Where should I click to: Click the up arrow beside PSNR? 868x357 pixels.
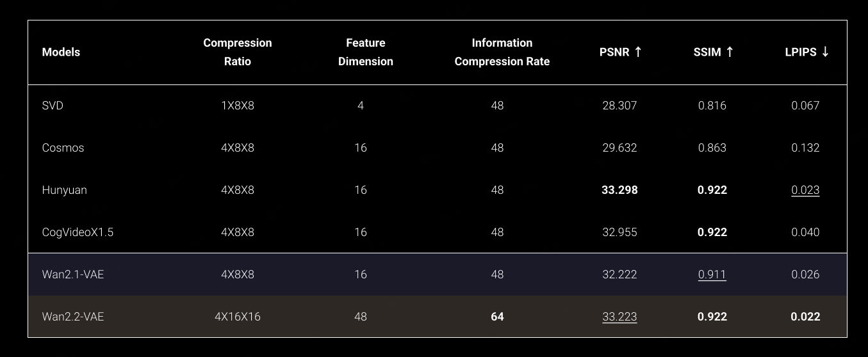coord(637,52)
